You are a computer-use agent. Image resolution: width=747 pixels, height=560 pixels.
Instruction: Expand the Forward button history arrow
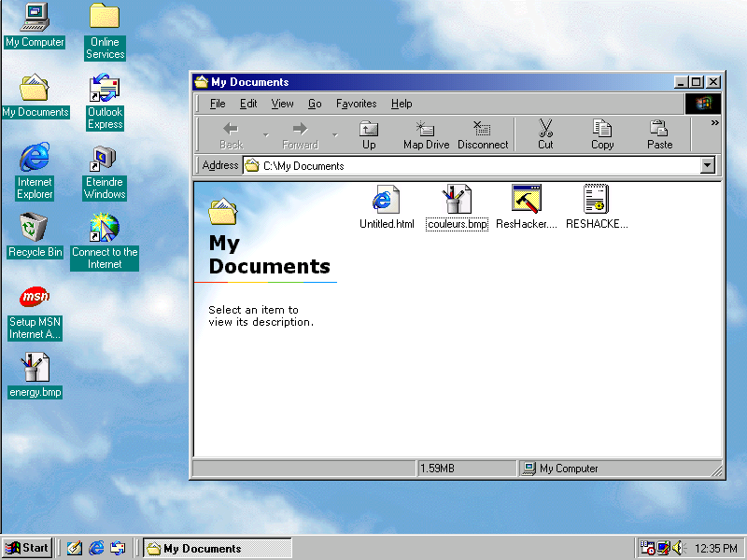tap(335, 135)
